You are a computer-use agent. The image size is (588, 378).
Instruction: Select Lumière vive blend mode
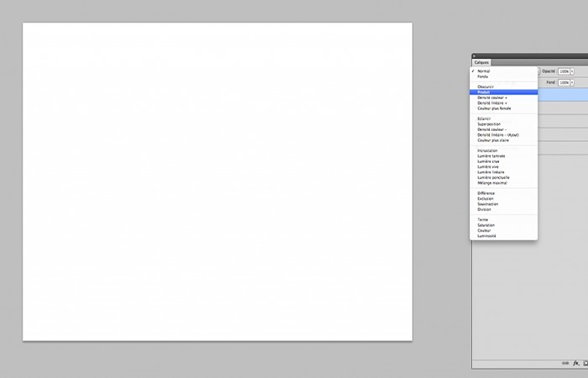(x=504, y=166)
